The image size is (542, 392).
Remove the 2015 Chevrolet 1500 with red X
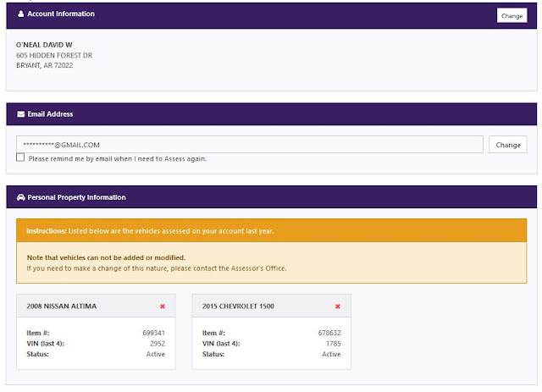tap(338, 306)
